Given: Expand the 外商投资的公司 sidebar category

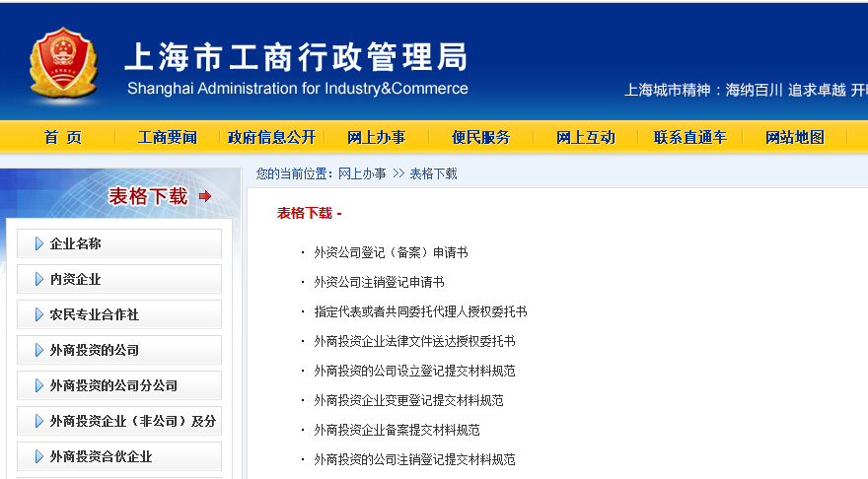Looking at the screenshot, I should (119, 350).
